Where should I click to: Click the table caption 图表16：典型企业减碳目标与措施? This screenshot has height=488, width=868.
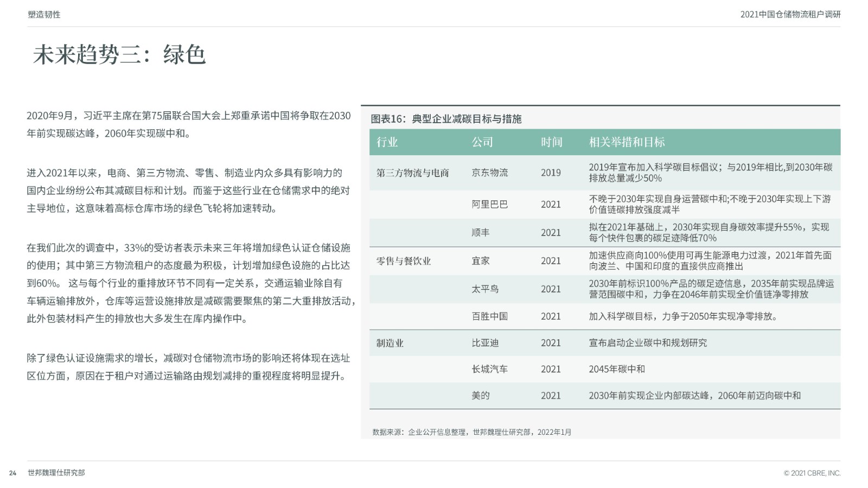[446, 119]
